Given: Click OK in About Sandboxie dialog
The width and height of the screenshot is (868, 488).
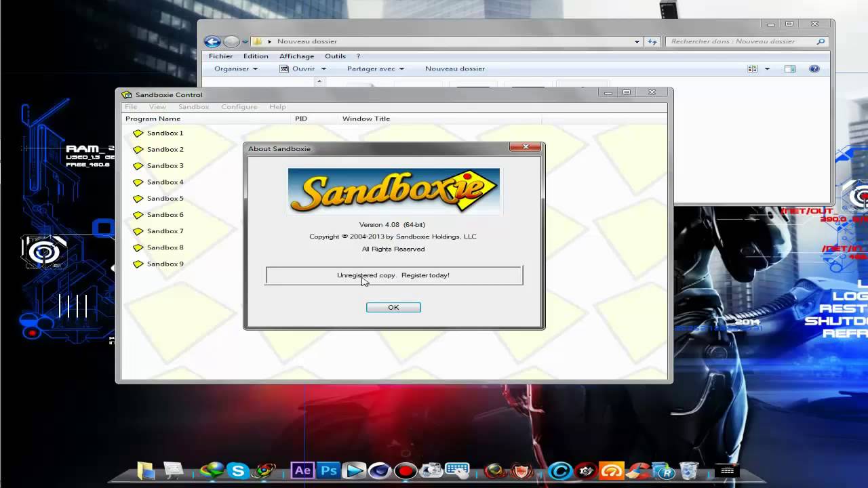Looking at the screenshot, I should pos(393,307).
